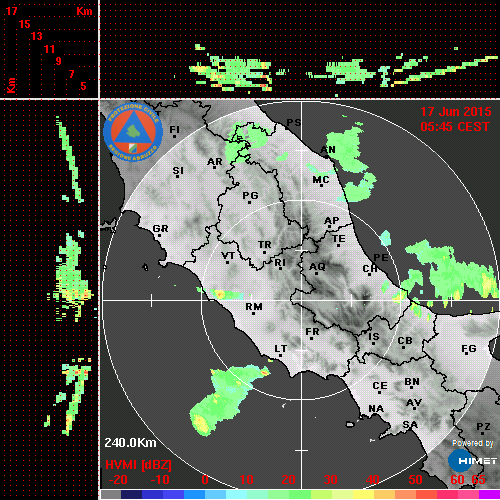Click the 05:45 CEST time label
Viewport: 500px width, 500px height.
(x=455, y=127)
